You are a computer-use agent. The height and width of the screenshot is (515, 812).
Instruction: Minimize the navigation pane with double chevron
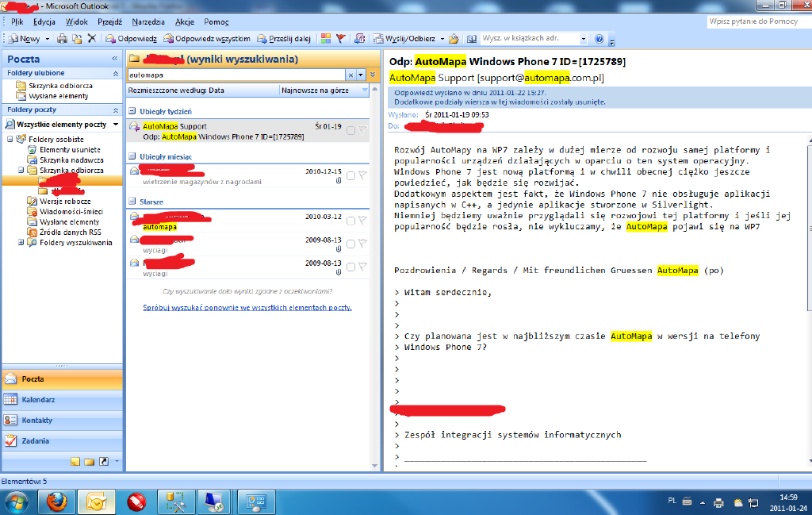(x=115, y=59)
